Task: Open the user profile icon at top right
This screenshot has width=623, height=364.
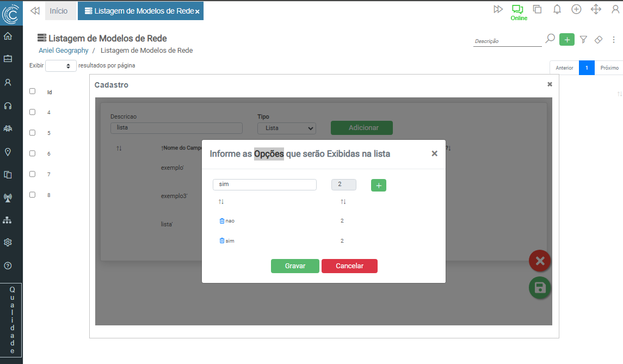Action: point(615,9)
